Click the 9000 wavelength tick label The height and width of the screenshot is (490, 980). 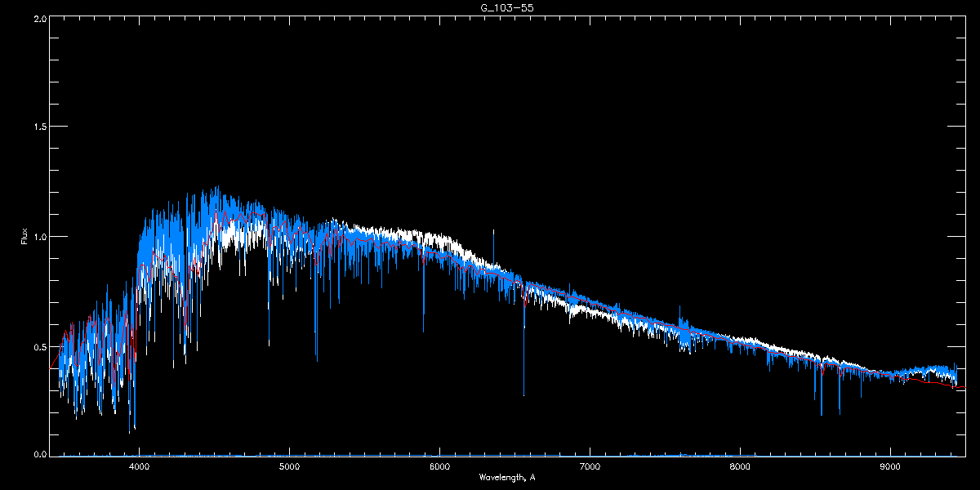click(x=890, y=466)
